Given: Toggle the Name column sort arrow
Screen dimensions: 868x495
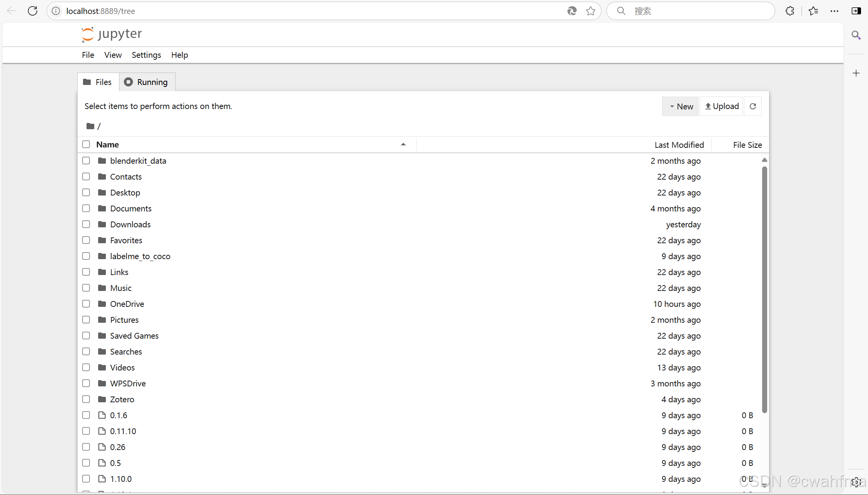Looking at the screenshot, I should (403, 144).
